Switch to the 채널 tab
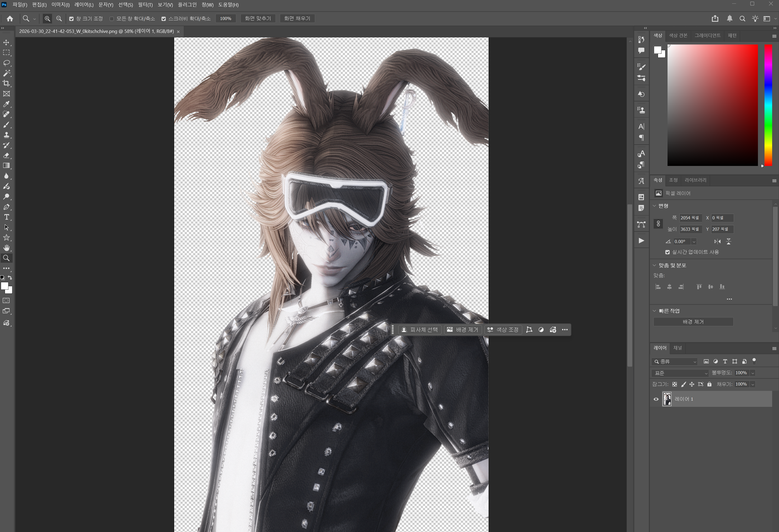 pyautogui.click(x=678, y=348)
